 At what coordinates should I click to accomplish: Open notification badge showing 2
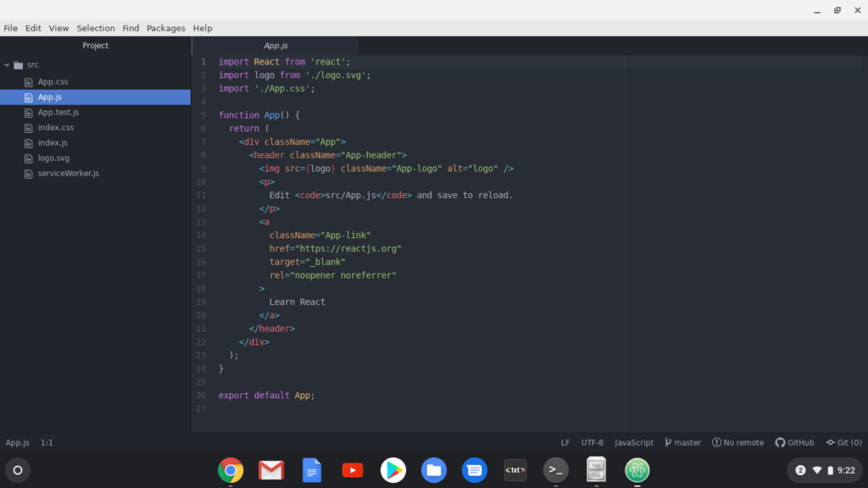tap(800, 470)
